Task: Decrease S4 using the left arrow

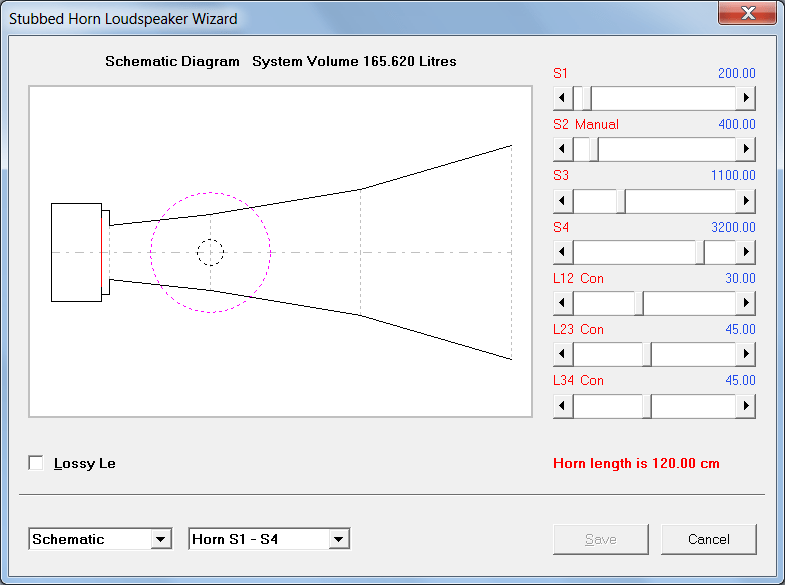Action: [x=563, y=252]
